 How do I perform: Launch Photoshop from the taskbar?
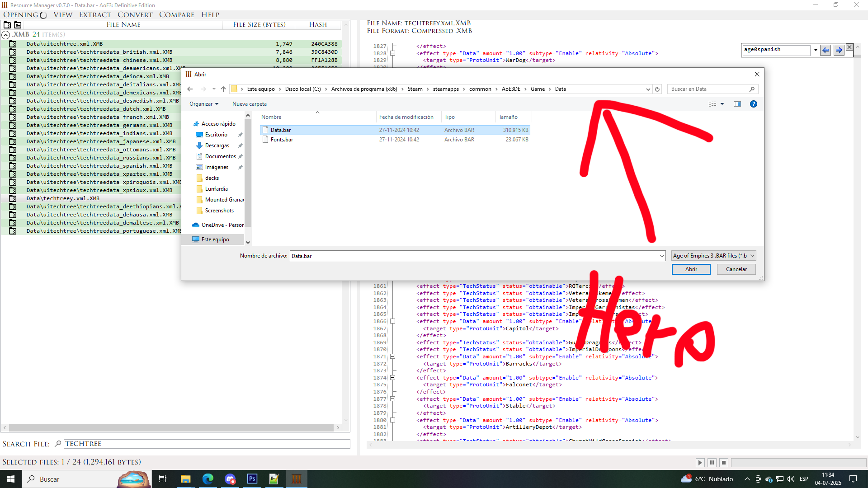(x=252, y=479)
